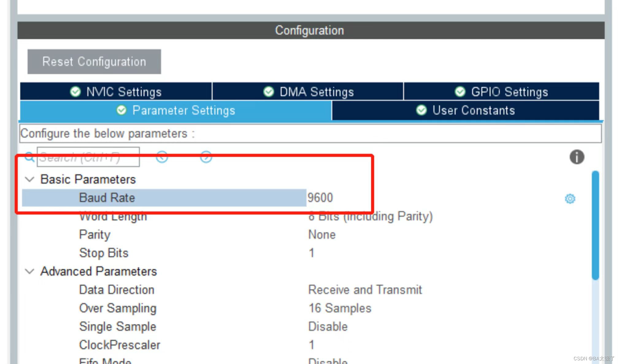Edit the Baud Rate value 9600
This screenshot has height=364, width=619.
(x=320, y=198)
